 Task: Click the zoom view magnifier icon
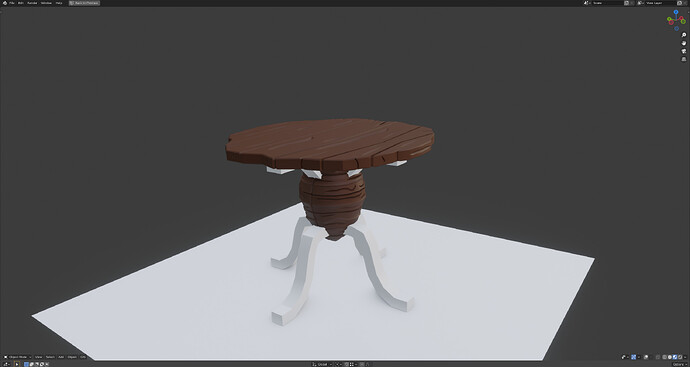pos(684,35)
